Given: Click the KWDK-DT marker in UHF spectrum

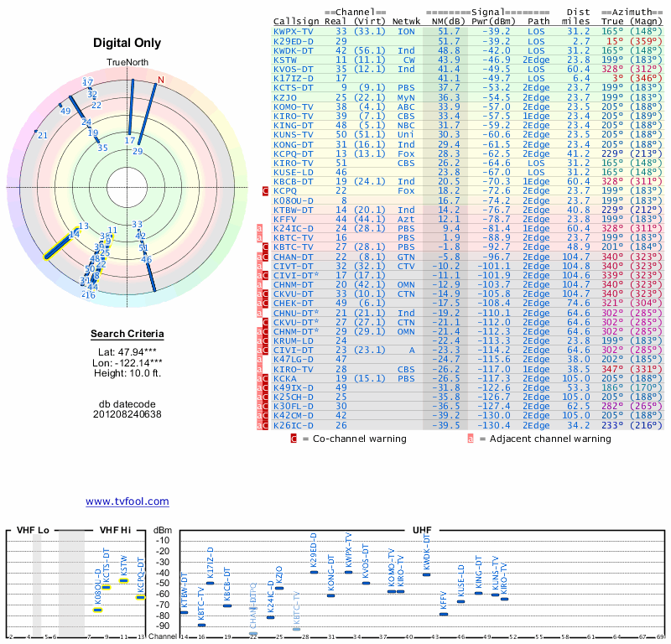Looking at the screenshot, I should 426,574.
